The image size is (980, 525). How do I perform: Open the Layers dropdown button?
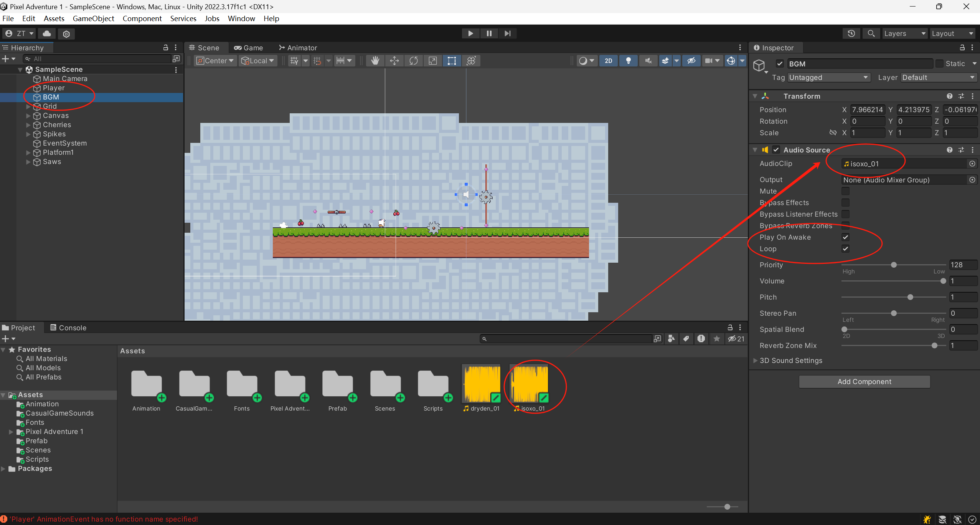904,33
